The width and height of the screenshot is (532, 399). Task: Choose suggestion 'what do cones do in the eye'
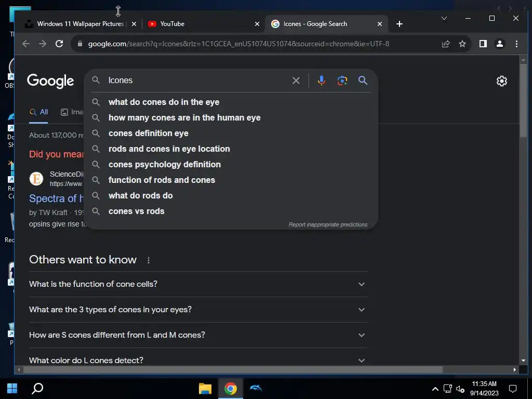[231, 102]
